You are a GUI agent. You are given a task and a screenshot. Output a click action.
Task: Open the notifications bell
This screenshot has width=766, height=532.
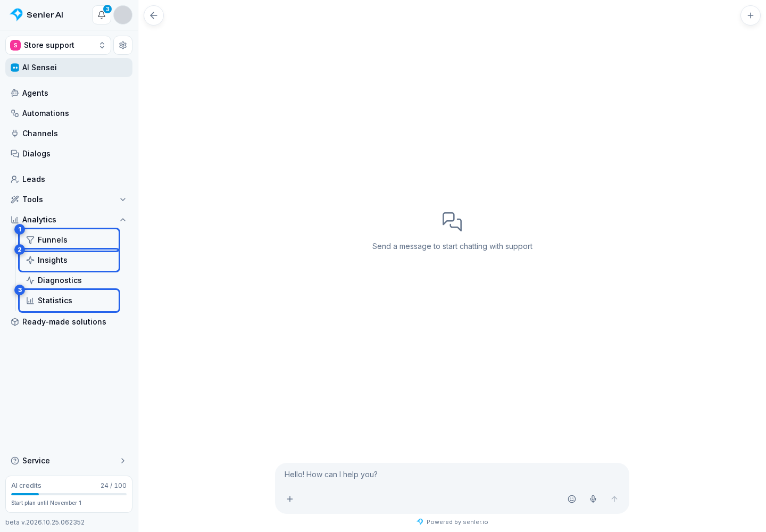102,15
